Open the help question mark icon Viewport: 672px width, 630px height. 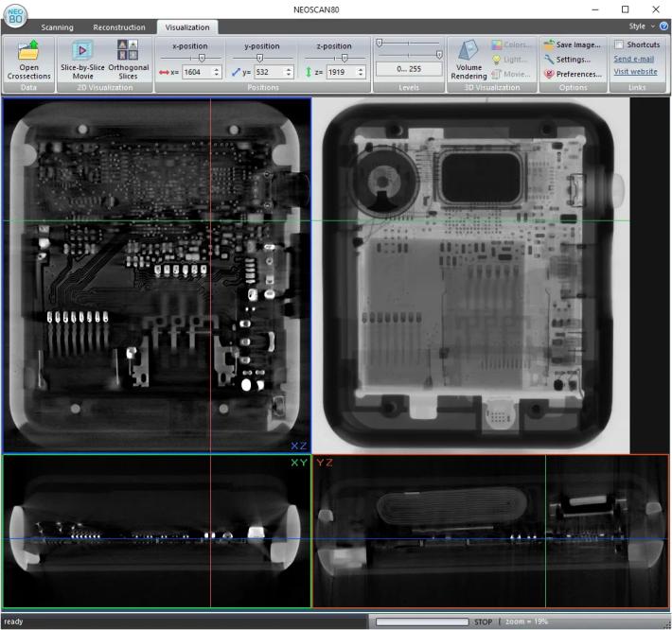tap(663, 26)
